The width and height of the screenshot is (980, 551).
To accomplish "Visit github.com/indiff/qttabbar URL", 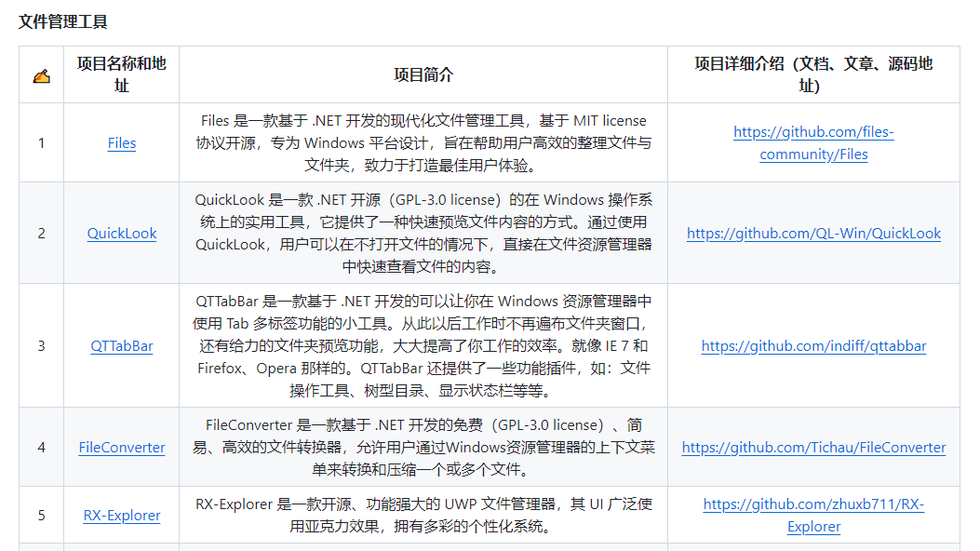I will pos(813,345).
